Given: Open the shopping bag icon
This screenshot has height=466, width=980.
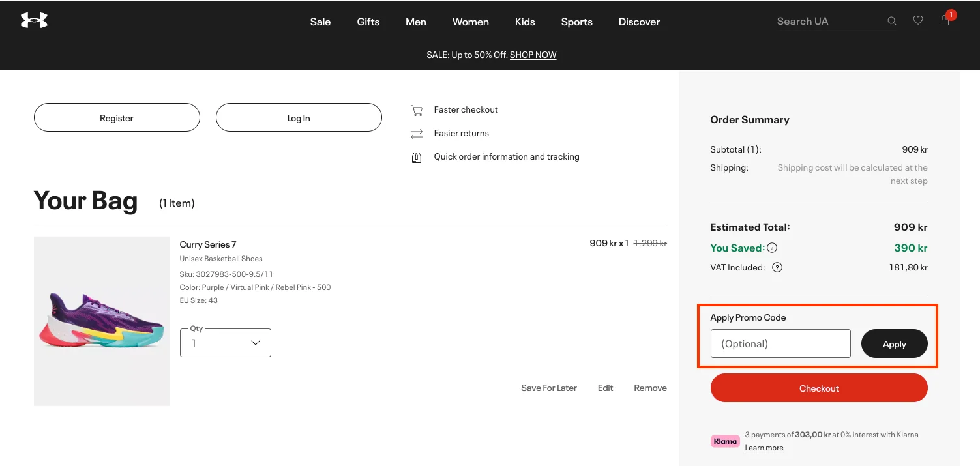Looking at the screenshot, I should click(943, 21).
